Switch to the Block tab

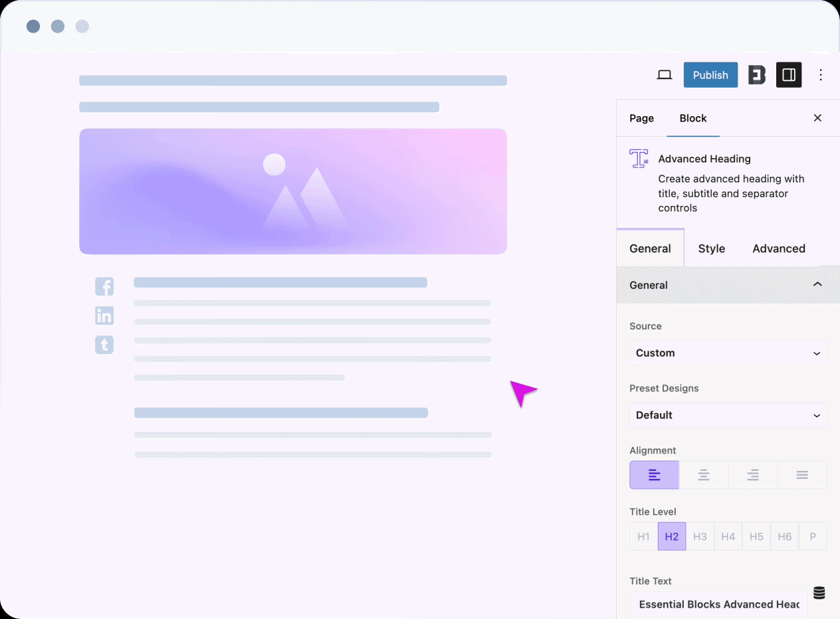click(693, 118)
